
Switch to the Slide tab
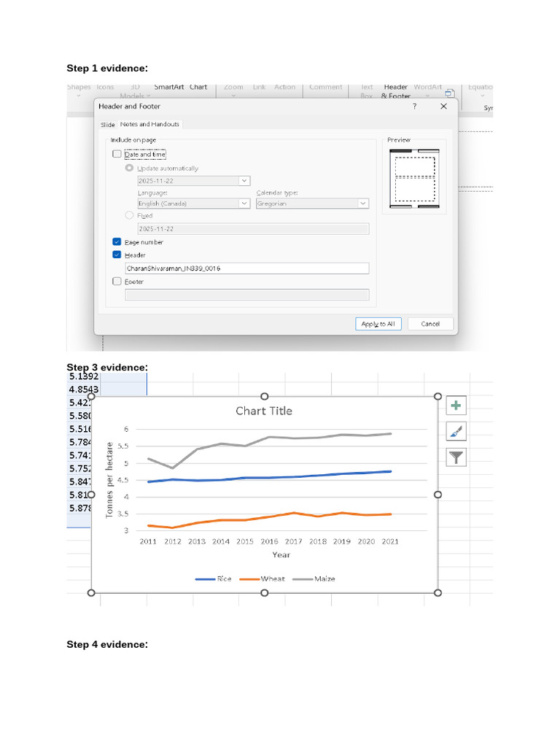coord(108,124)
